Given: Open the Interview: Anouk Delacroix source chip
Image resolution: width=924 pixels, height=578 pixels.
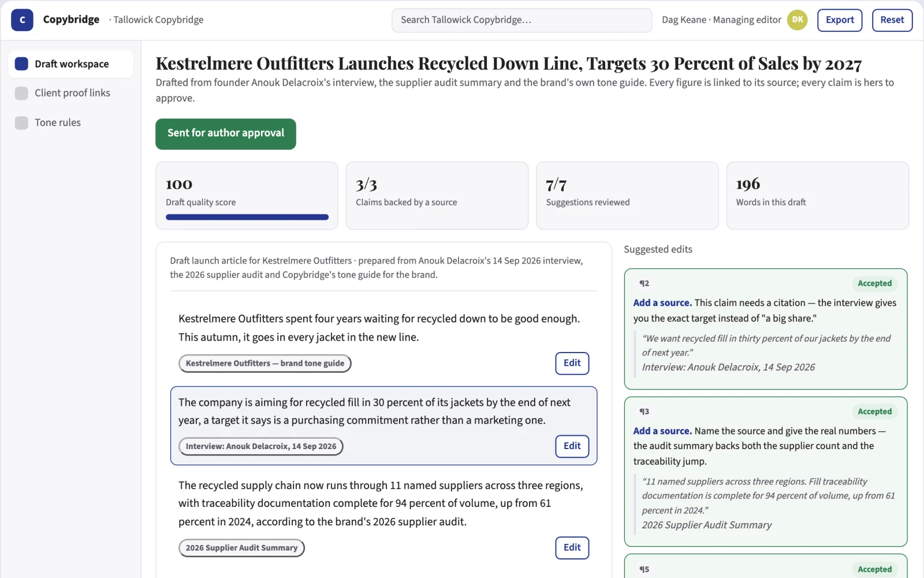Looking at the screenshot, I should click(x=261, y=447).
